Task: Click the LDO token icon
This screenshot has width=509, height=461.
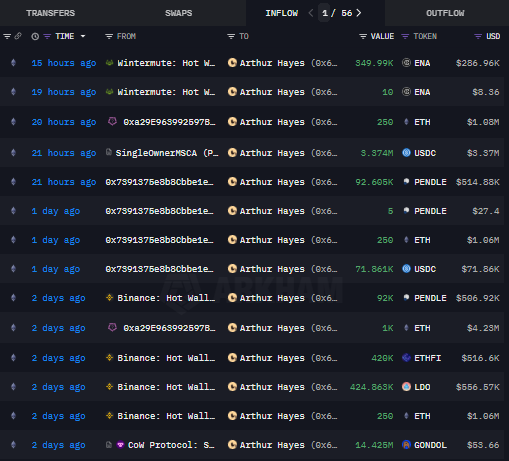Action: click(x=406, y=387)
